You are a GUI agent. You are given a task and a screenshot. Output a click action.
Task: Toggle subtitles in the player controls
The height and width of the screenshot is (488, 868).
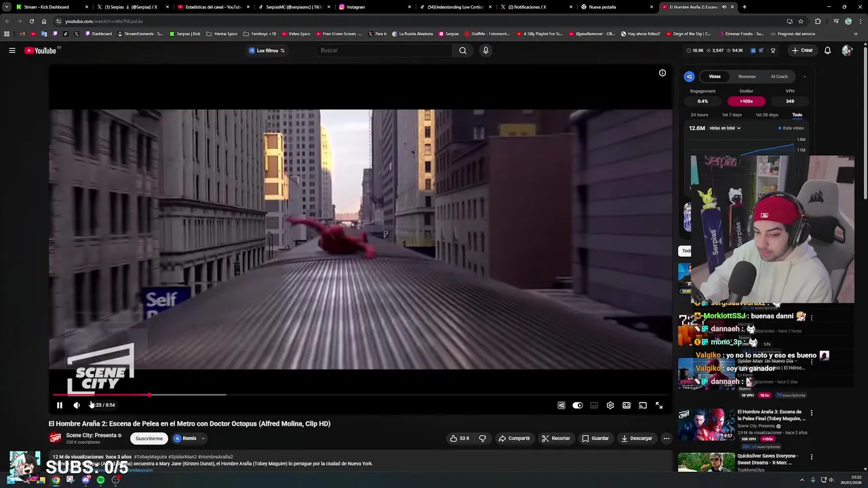click(594, 405)
